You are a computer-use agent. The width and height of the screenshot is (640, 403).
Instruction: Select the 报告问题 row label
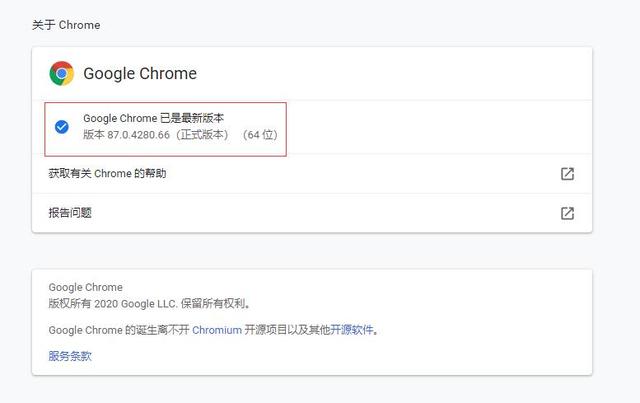point(70,213)
